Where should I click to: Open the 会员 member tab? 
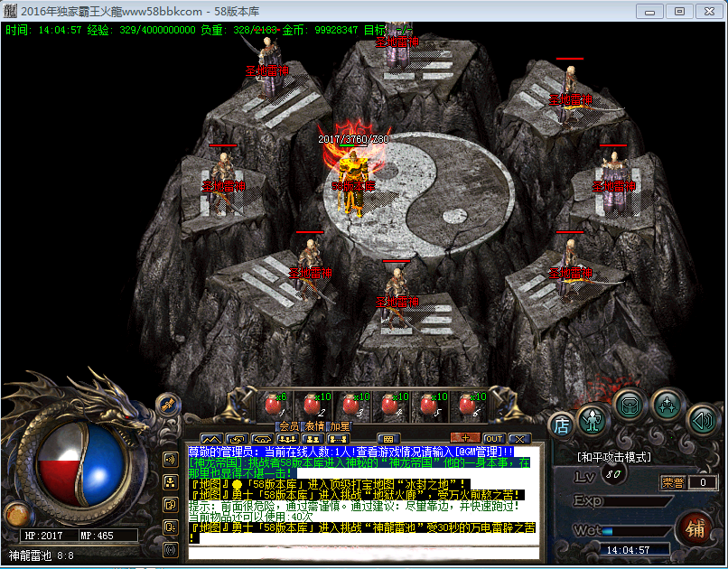tap(289, 426)
